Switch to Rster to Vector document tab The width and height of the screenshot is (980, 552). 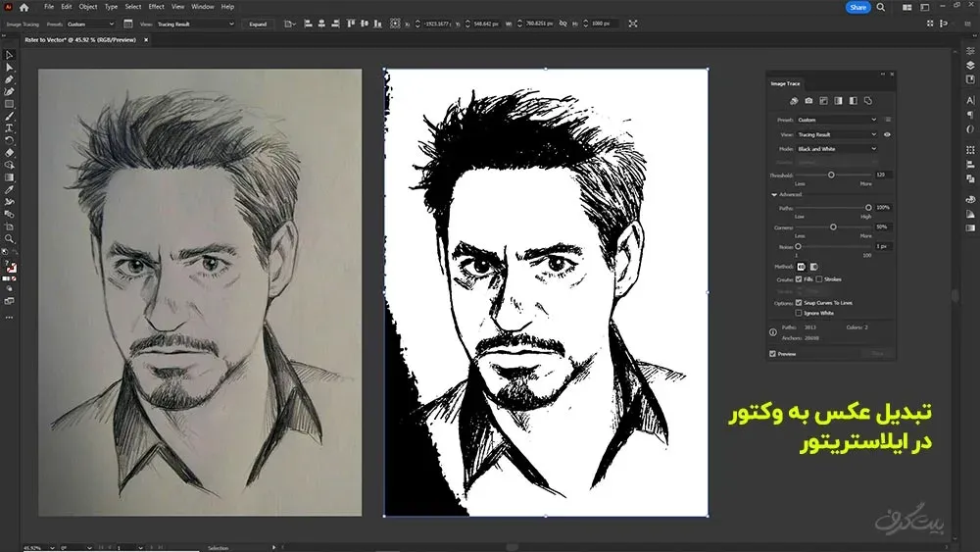click(x=80, y=40)
